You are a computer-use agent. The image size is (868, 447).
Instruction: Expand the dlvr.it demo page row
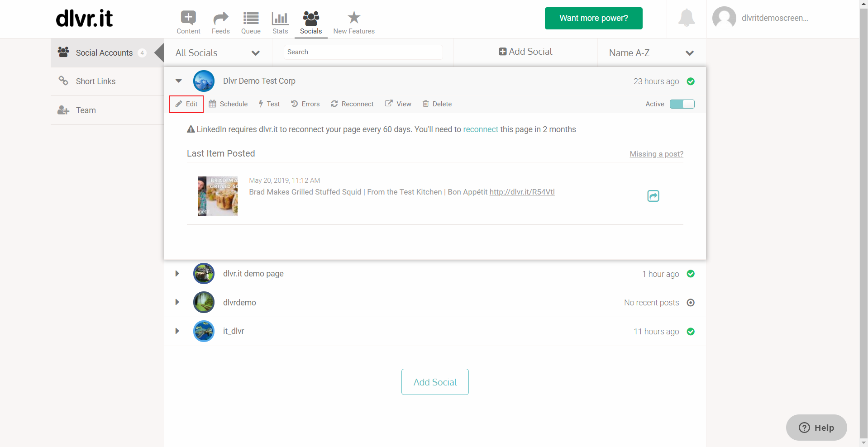pos(177,274)
